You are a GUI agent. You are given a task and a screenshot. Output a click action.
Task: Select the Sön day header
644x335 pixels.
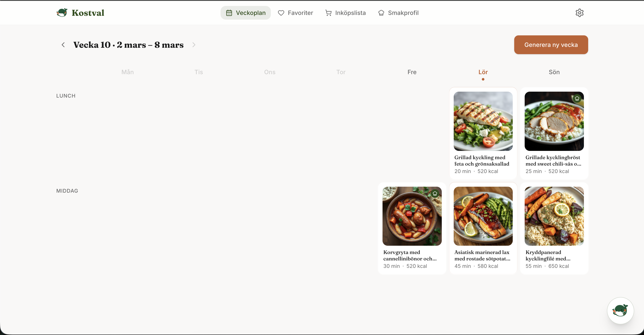pyautogui.click(x=554, y=72)
